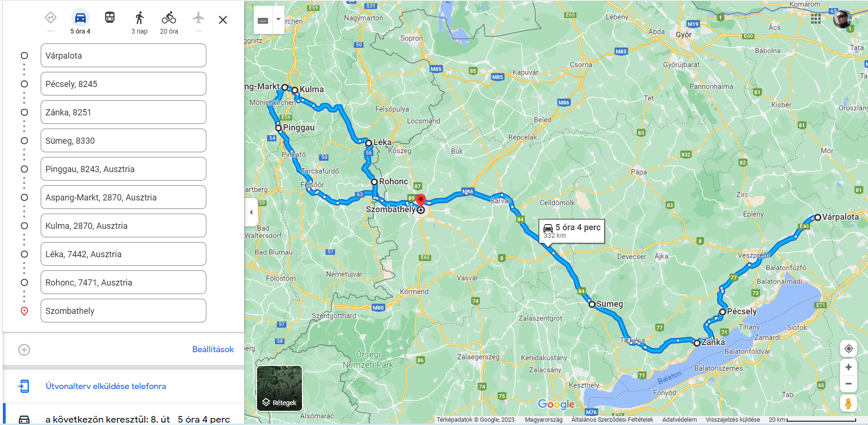
Task: Expand the keyboard input tools dropdown
Action: 279,20
